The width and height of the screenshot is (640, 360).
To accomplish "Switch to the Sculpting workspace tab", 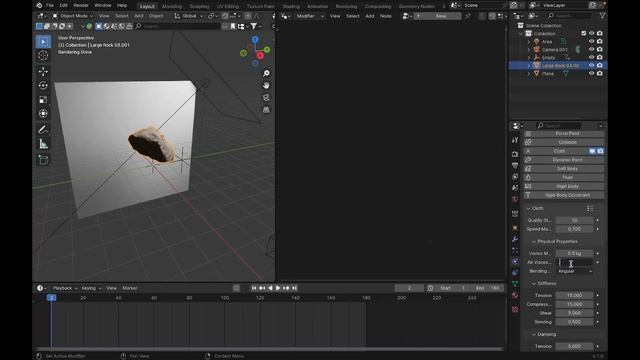I will pyautogui.click(x=199, y=6).
